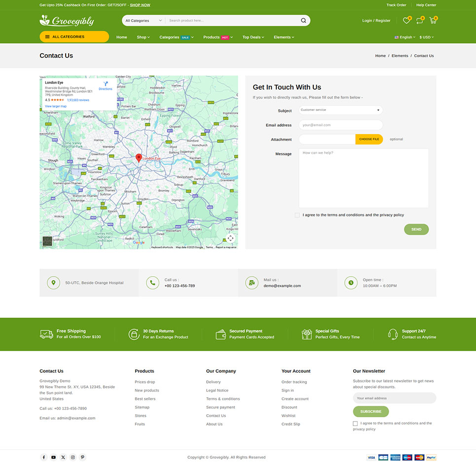
Task: Click the Pinterest footer icon
Action: click(82, 457)
